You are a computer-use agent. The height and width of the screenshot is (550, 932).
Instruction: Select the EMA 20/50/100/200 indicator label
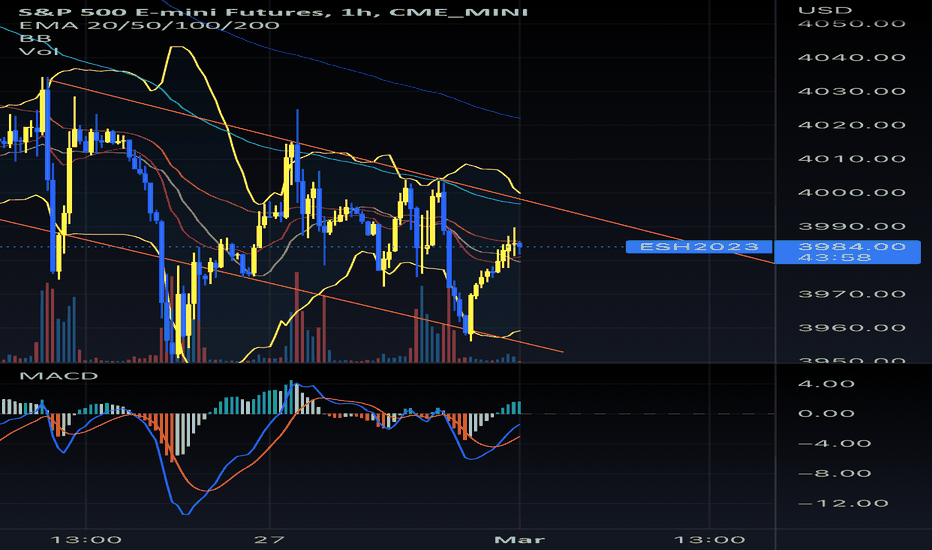(x=149, y=26)
